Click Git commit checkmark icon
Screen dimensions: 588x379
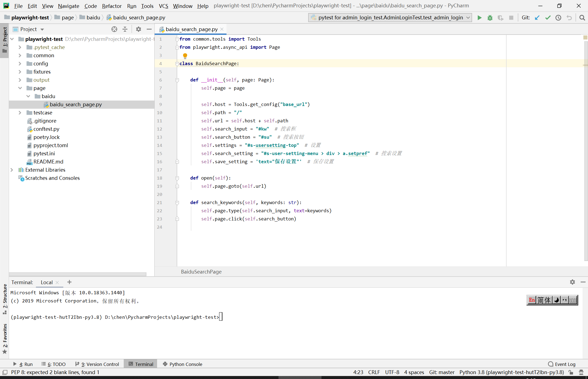coord(548,18)
